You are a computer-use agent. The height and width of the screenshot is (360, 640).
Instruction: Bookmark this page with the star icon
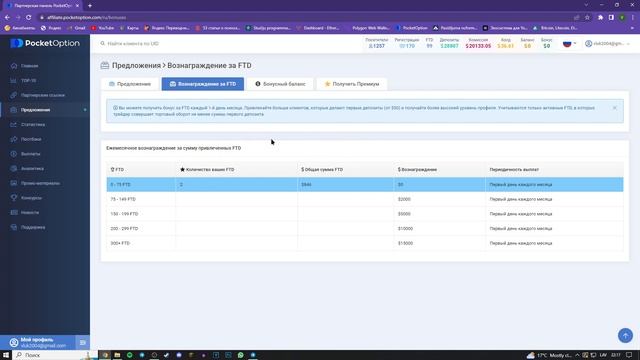coord(587,18)
